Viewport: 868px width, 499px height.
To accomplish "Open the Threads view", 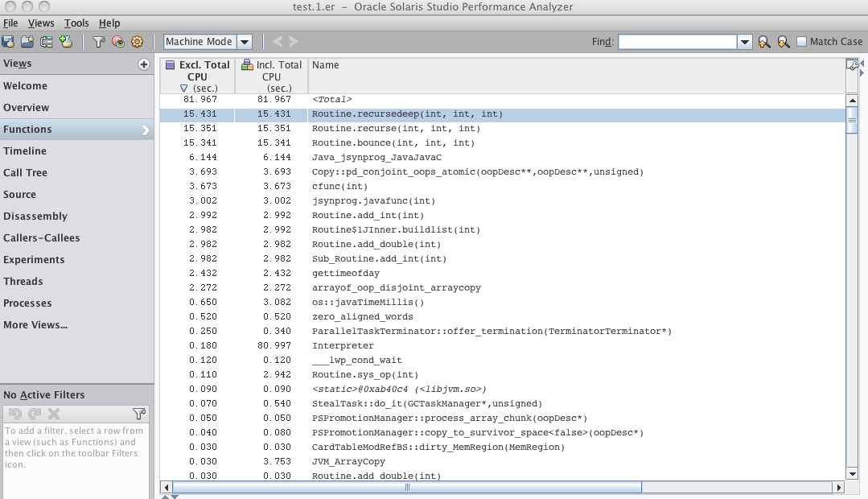I will point(77,282).
